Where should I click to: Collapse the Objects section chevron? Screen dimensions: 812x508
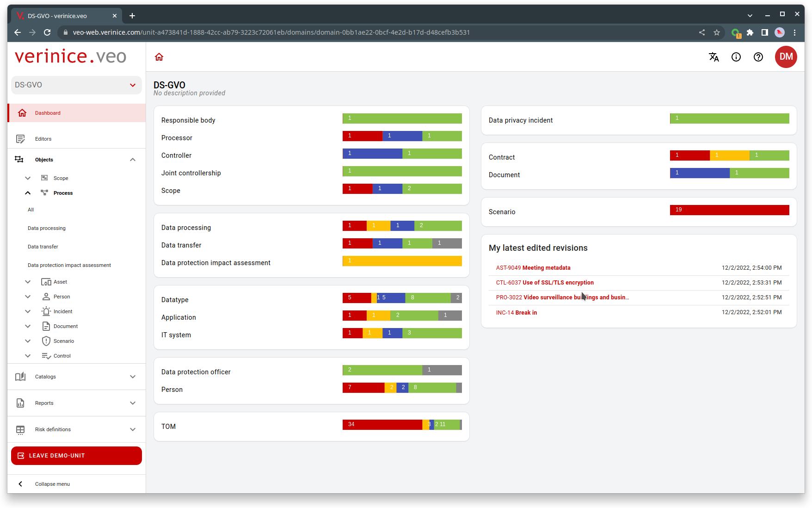(133, 160)
